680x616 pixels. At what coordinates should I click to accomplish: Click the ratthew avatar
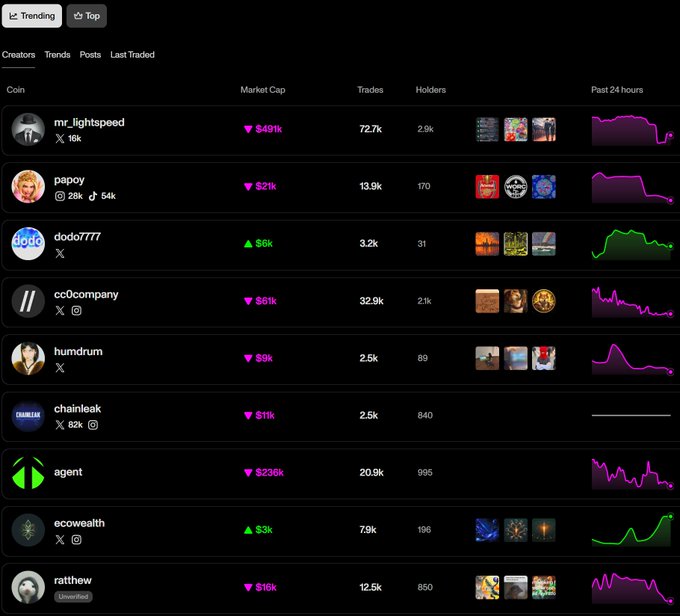click(x=28, y=587)
